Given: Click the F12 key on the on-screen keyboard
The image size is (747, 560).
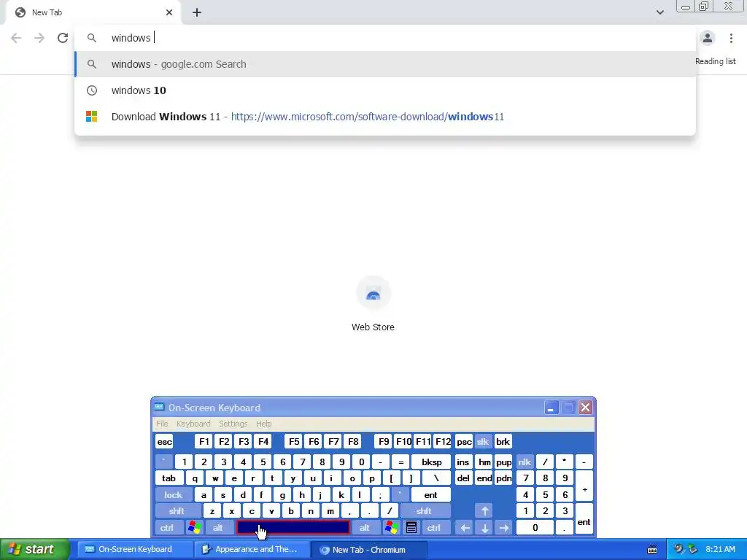Looking at the screenshot, I should tap(443, 442).
